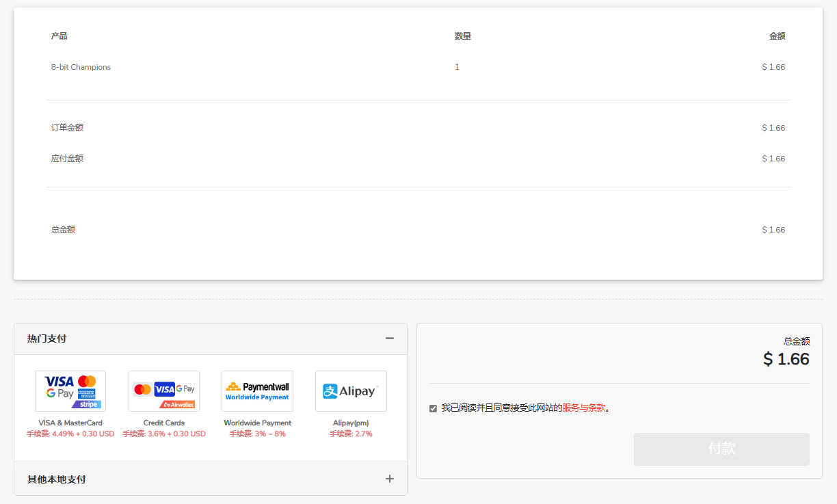Click the 手续费 2.7% fee text

[351, 434]
